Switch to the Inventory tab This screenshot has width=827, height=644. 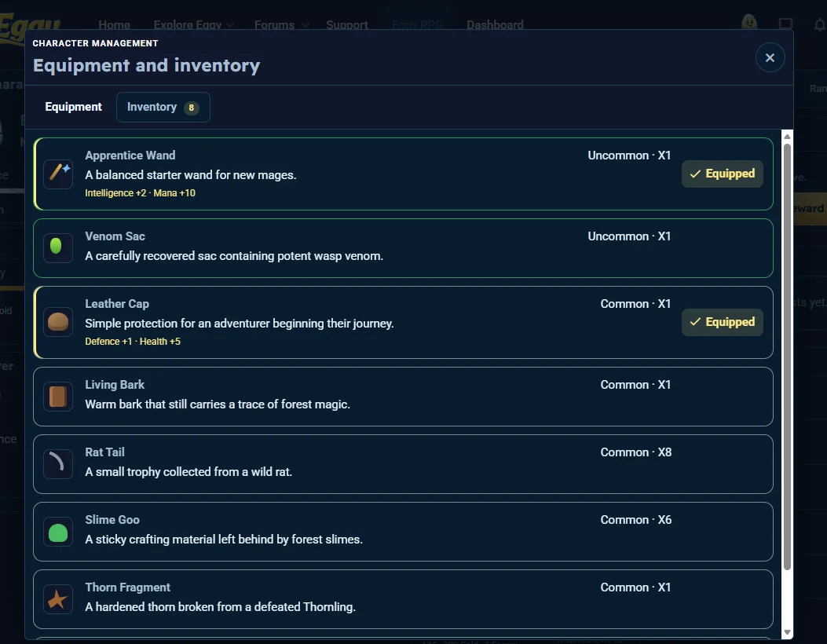pos(163,107)
